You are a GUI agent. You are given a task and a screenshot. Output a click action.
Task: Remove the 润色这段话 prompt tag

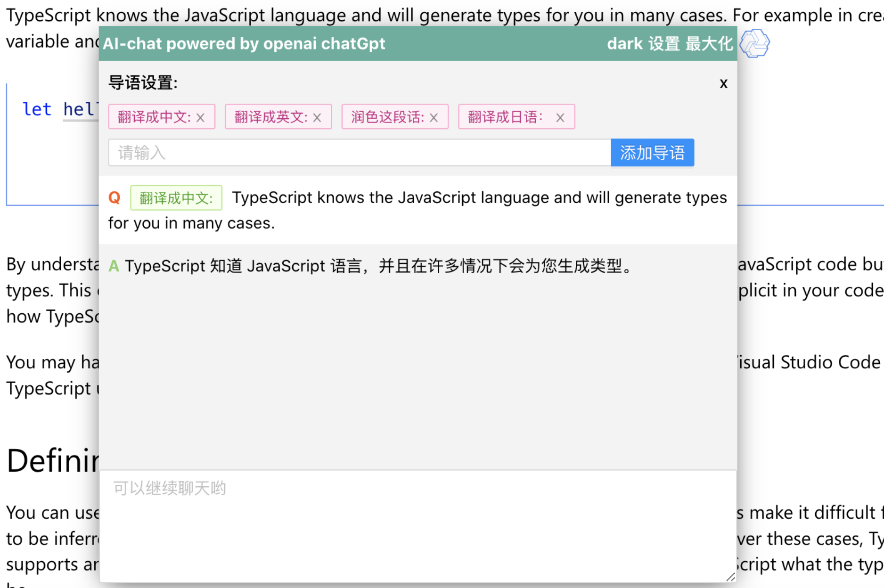(x=434, y=117)
